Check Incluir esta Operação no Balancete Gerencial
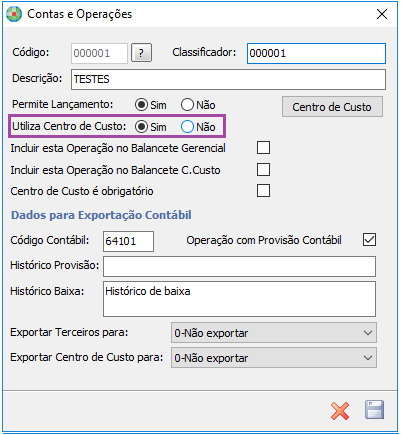This screenshot has height=435, width=401. pyautogui.click(x=263, y=148)
